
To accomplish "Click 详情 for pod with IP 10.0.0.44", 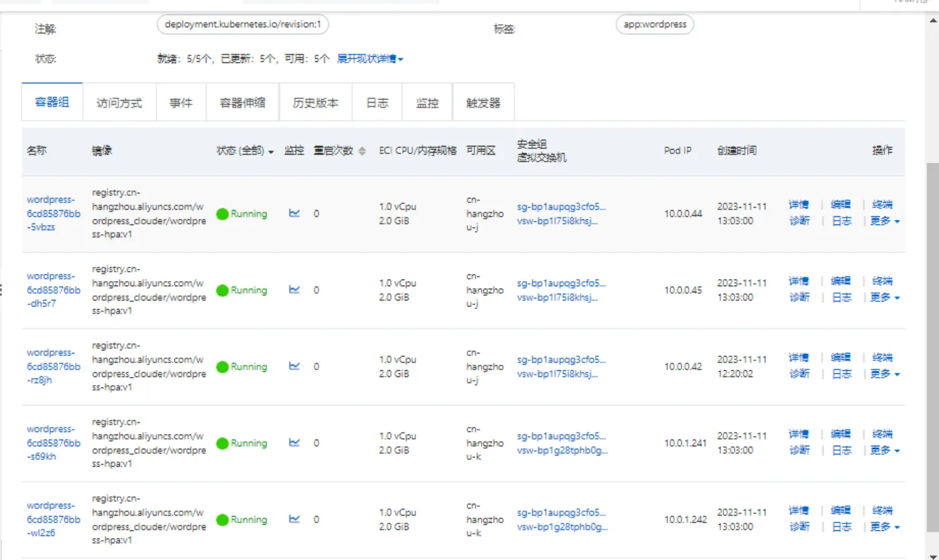I will [799, 205].
